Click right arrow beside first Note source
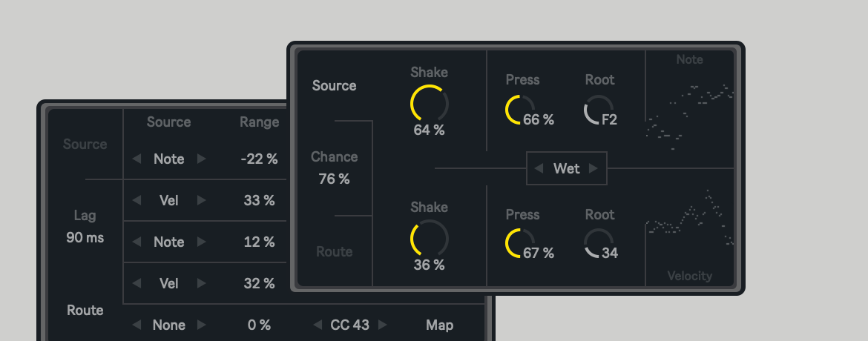The height and width of the screenshot is (341, 868). (201, 159)
